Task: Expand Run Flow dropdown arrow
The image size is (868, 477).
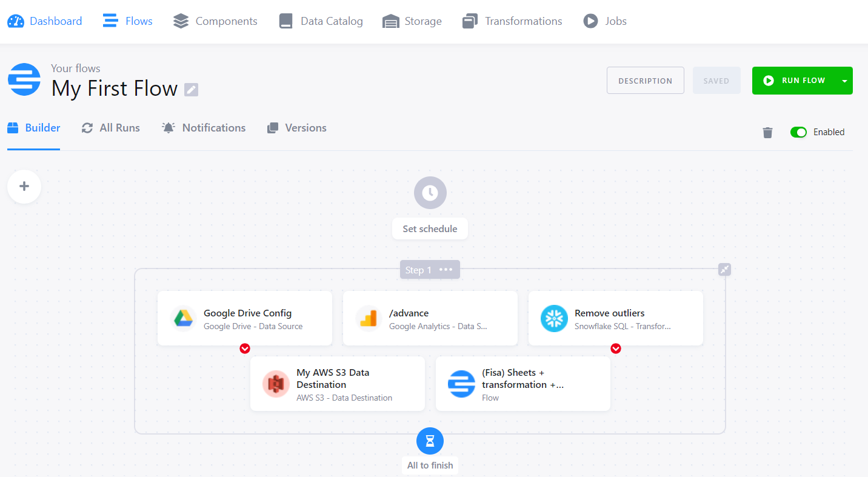Action: click(844, 81)
